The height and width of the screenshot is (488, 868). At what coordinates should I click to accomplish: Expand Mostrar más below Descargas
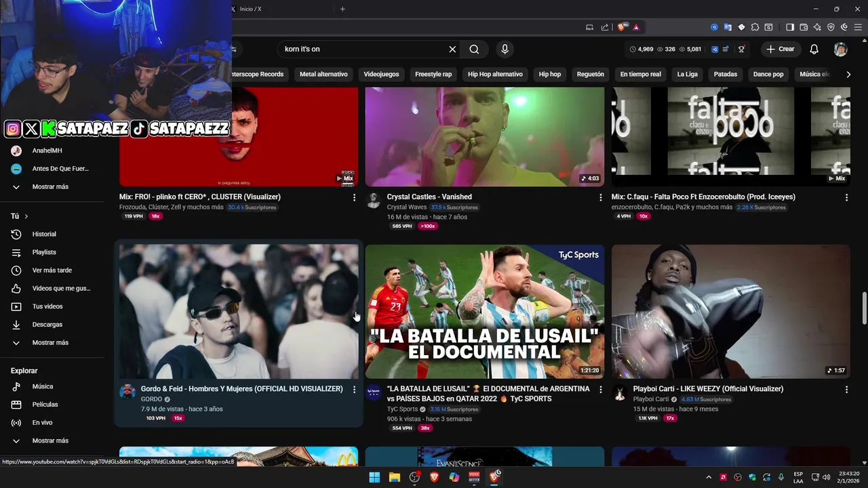[x=50, y=342]
